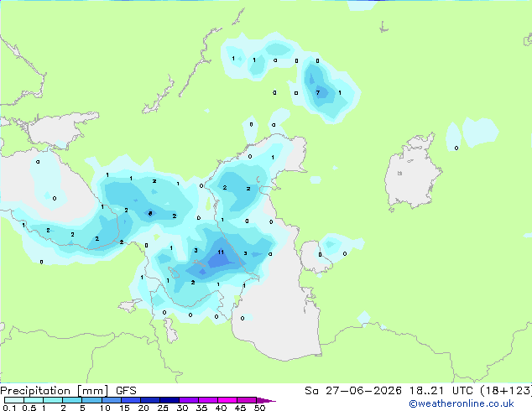532x411 pixels.
Task: Click the '0.1' legend scale label
Action: point(9,408)
